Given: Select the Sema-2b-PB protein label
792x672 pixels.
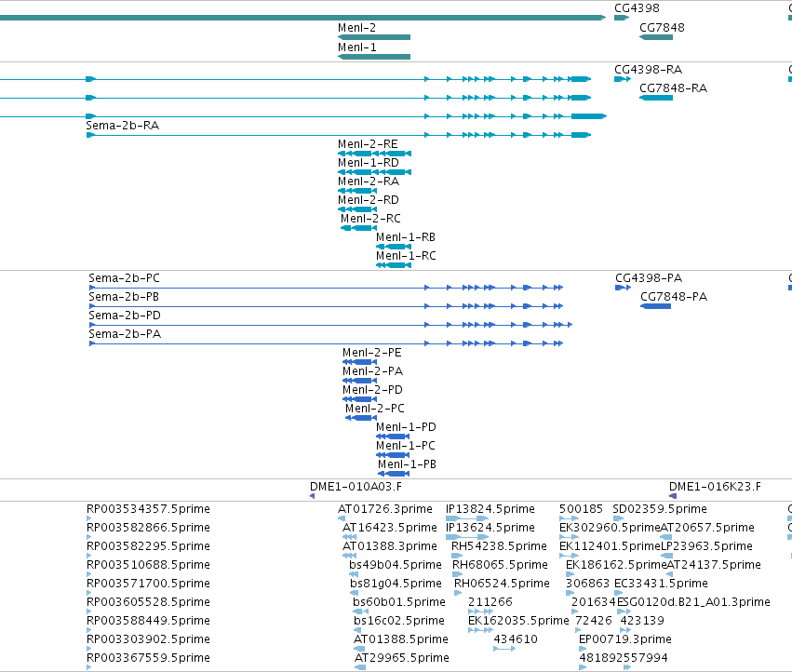Looking at the screenshot, I should point(124,297).
